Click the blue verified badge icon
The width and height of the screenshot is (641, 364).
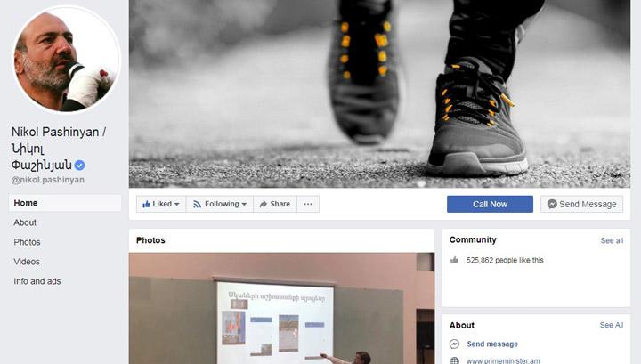(80, 165)
